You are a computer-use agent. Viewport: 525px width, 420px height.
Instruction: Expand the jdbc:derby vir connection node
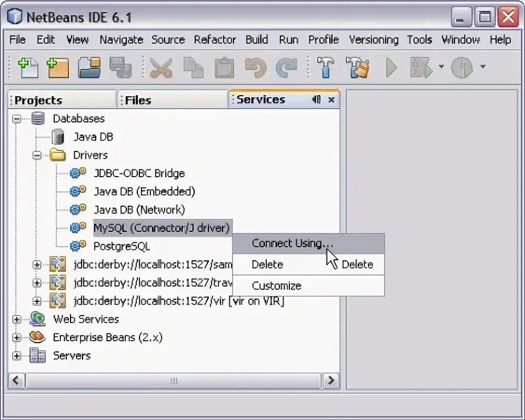click(37, 301)
